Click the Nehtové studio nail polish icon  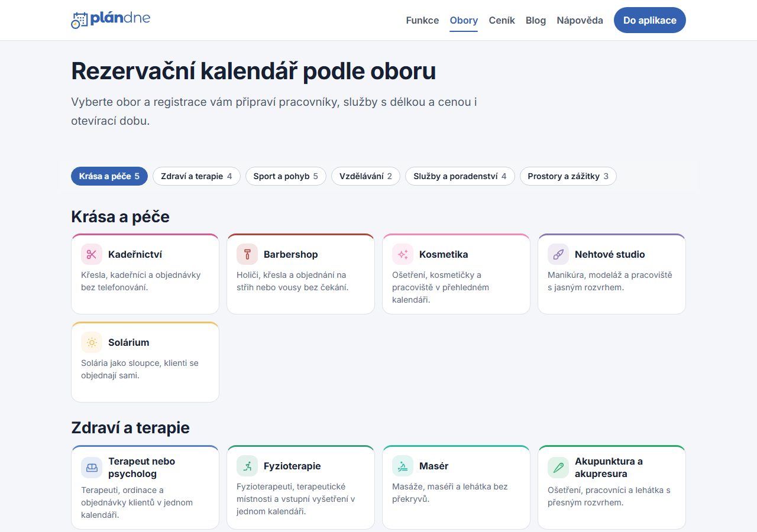(558, 254)
